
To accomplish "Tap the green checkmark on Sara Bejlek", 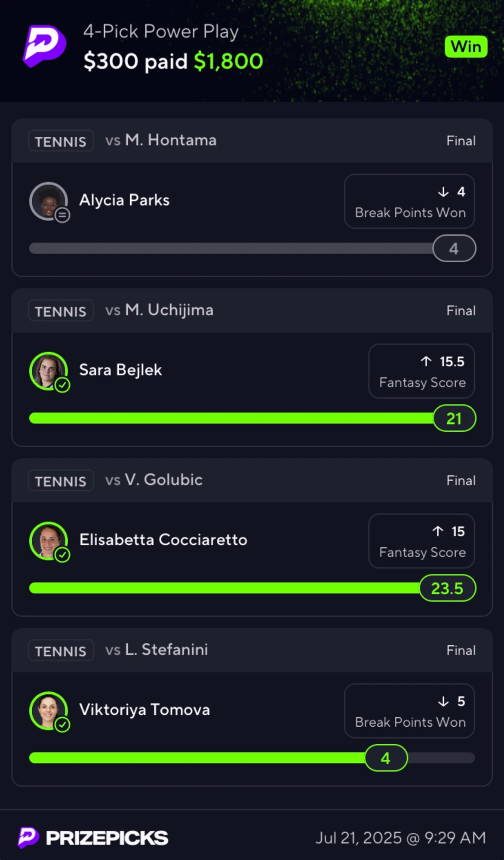I will [x=62, y=384].
